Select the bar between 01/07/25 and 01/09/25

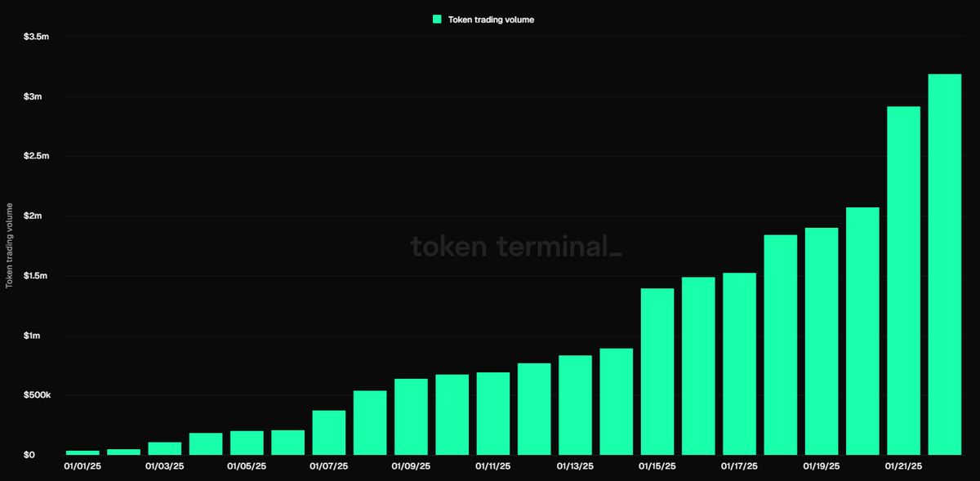[370, 423]
